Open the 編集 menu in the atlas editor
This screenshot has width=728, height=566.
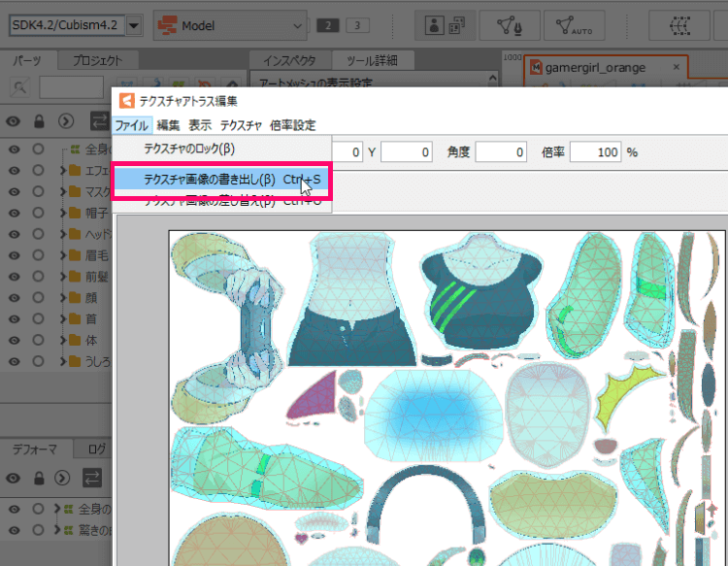point(168,125)
